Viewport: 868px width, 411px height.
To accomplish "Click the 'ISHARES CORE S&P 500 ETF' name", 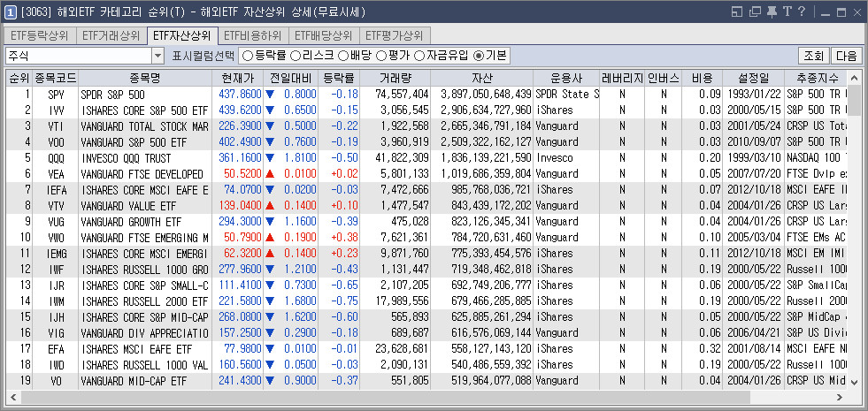I will click(144, 110).
